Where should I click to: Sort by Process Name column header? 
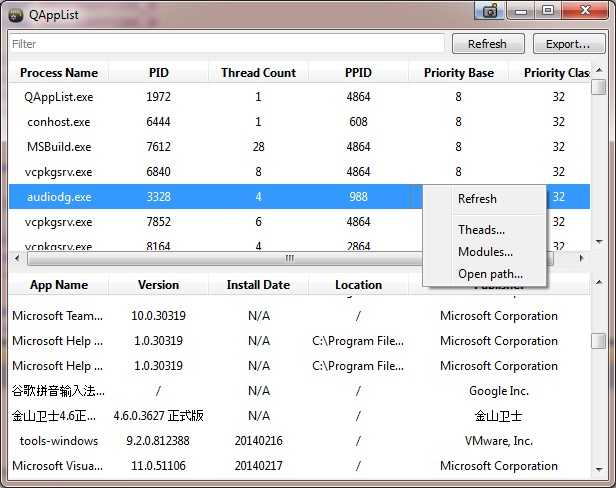[59, 73]
